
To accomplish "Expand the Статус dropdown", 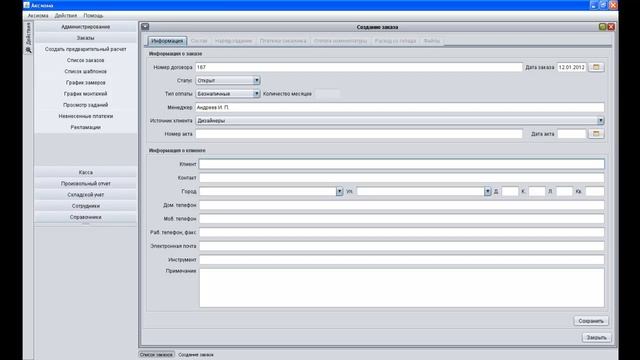I will pyautogui.click(x=256, y=80).
